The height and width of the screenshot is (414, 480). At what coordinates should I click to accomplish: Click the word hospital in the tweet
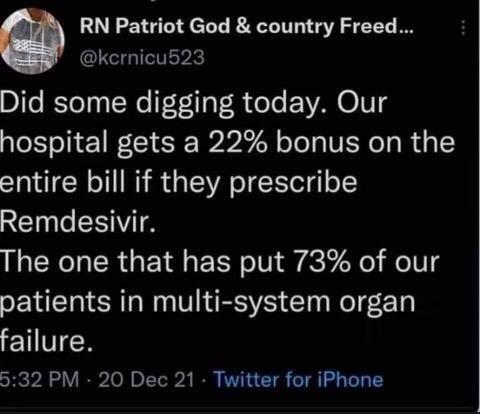pos(54,144)
